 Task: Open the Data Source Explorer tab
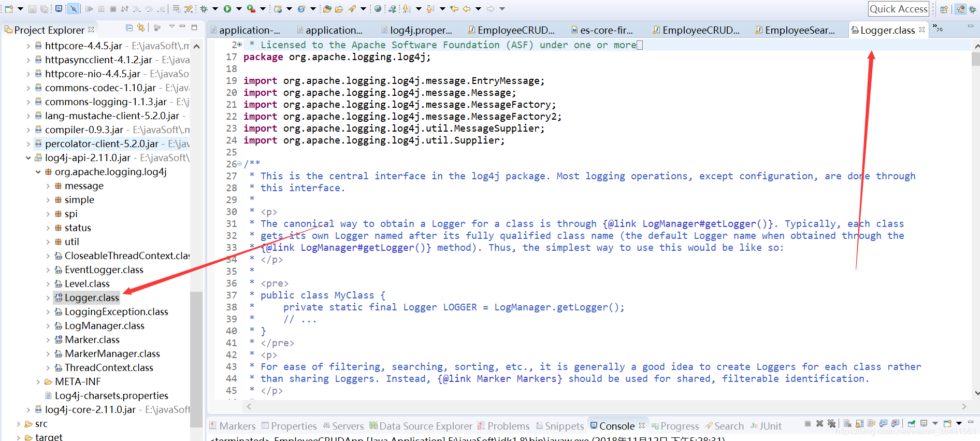pyautogui.click(x=421, y=426)
